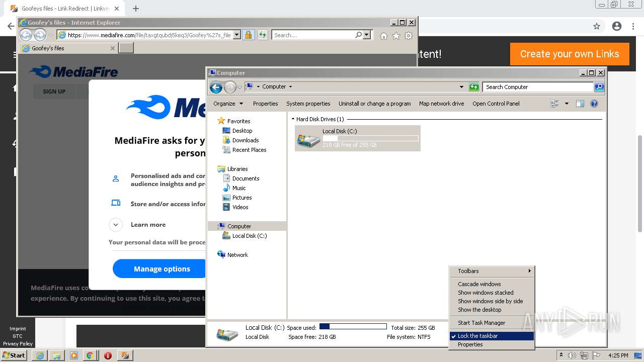Select Recent Places in Favorites
Screen dimensions: 644x362
(249, 150)
